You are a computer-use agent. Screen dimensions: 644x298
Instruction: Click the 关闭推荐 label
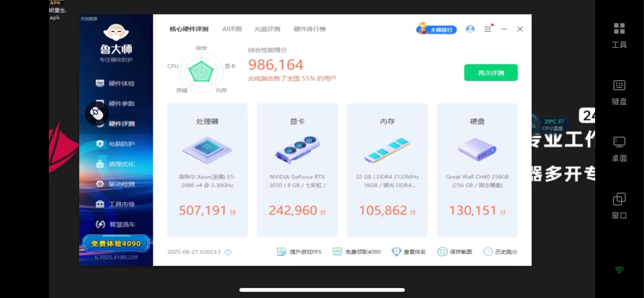click(x=89, y=19)
